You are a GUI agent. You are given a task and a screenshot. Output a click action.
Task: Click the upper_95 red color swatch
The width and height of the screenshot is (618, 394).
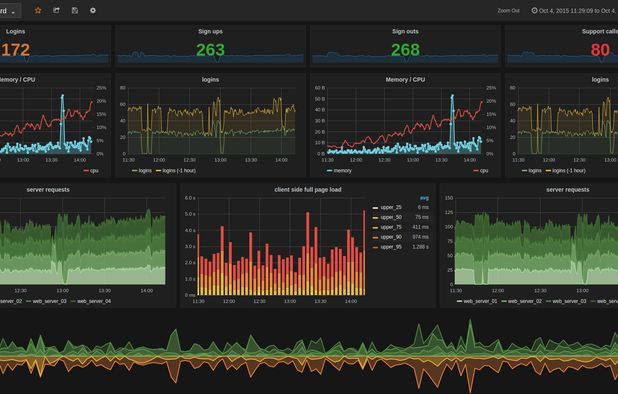tap(375, 247)
